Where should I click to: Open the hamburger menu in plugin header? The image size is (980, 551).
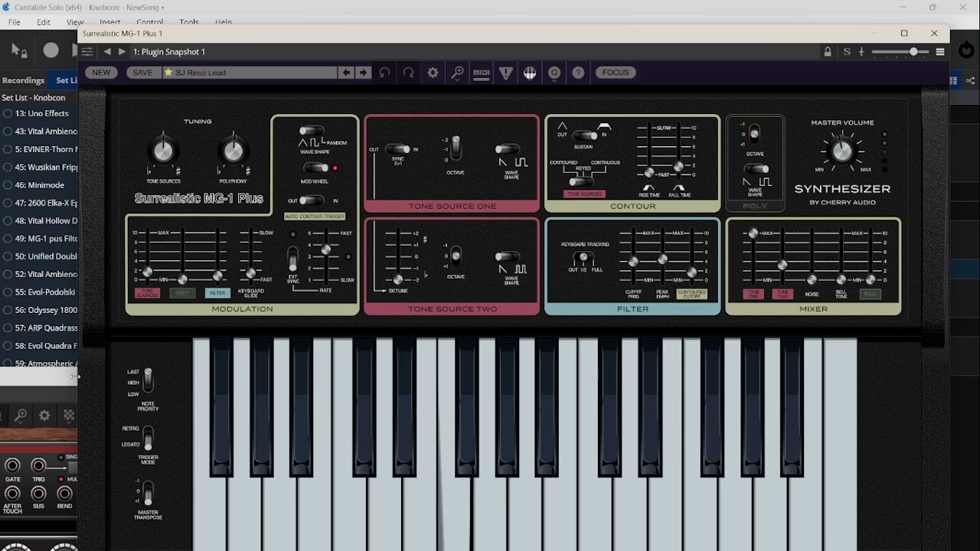[x=940, y=52]
